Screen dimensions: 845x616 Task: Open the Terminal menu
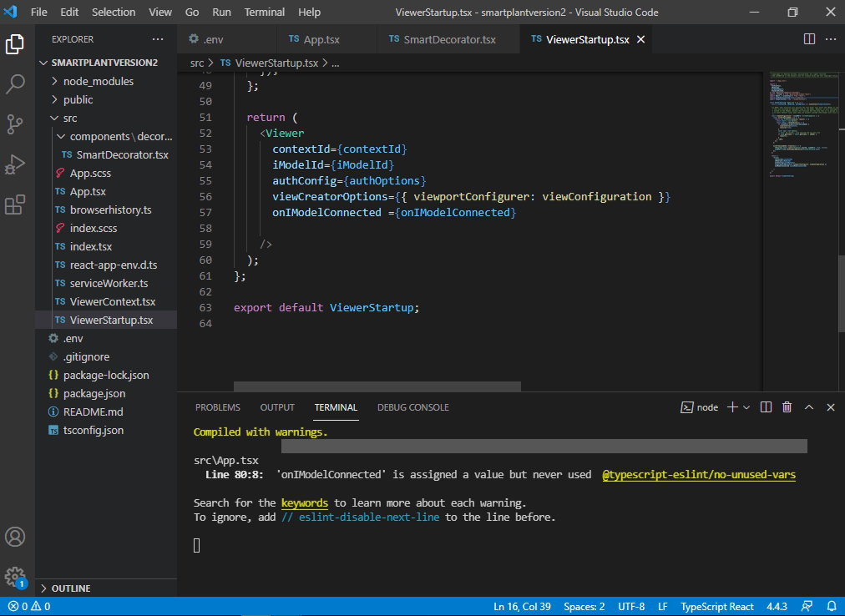pos(264,12)
